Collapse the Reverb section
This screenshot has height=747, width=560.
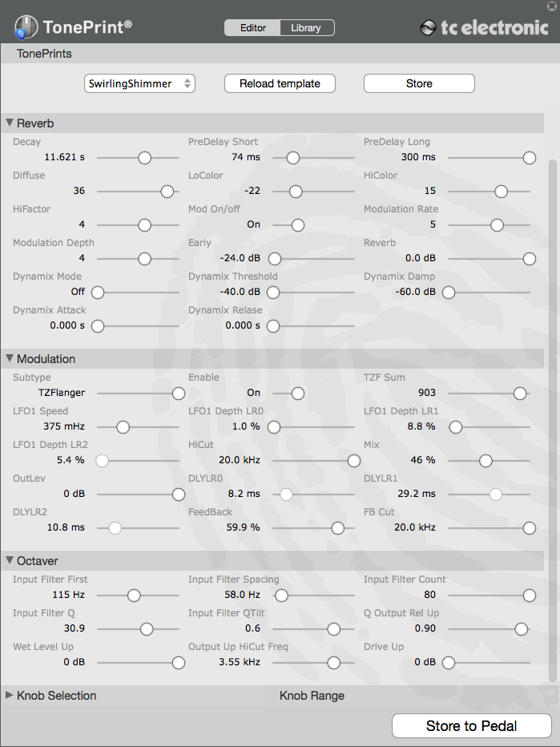tap(10, 123)
